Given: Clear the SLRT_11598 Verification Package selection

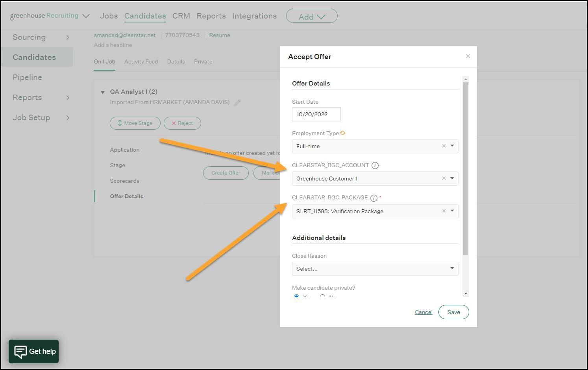Looking at the screenshot, I should coord(444,211).
